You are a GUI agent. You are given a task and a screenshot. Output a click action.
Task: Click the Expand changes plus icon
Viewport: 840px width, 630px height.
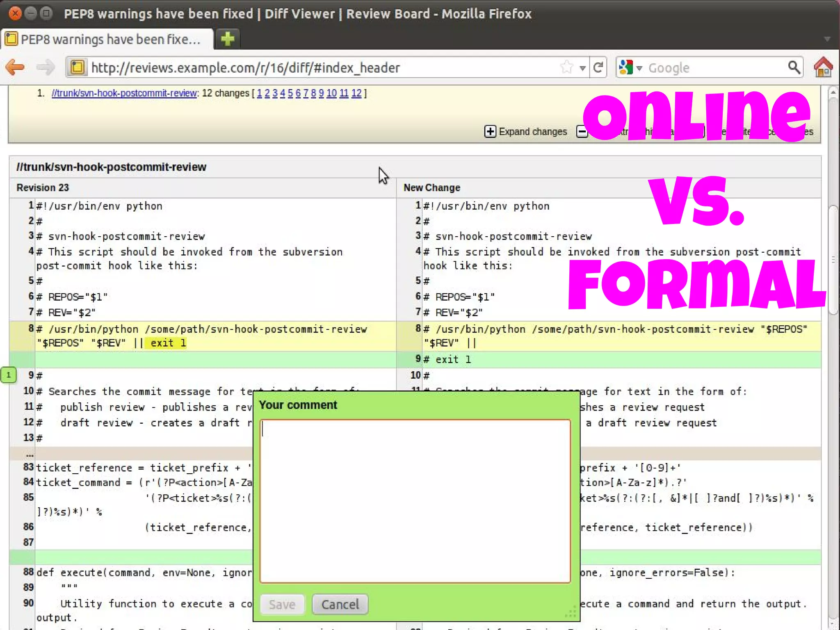tap(490, 132)
